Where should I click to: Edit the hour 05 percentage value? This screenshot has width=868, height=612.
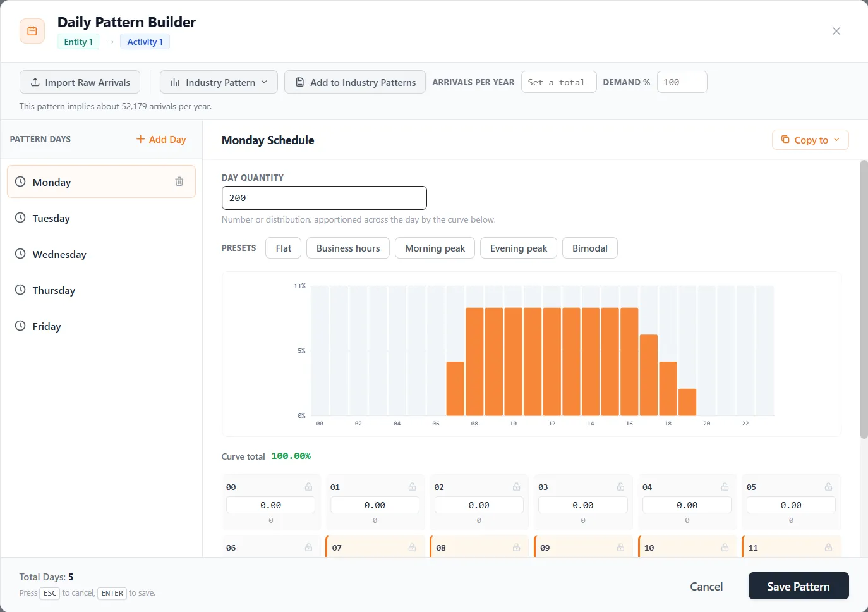pos(791,505)
